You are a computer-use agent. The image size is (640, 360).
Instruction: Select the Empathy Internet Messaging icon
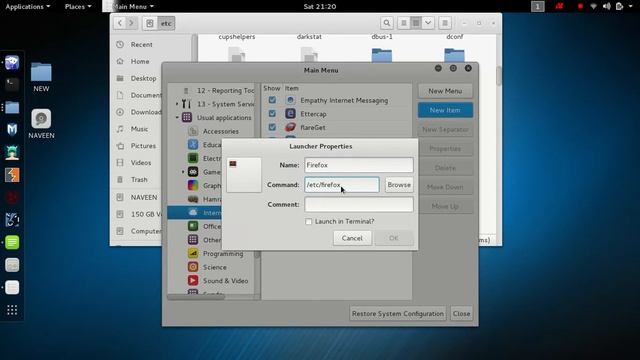coord(290,100)
